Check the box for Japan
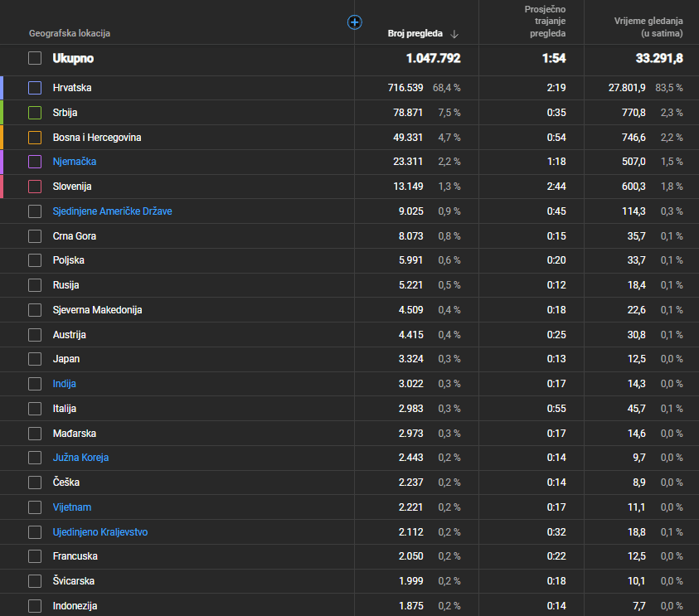699x616 pixels. point(35,359)
